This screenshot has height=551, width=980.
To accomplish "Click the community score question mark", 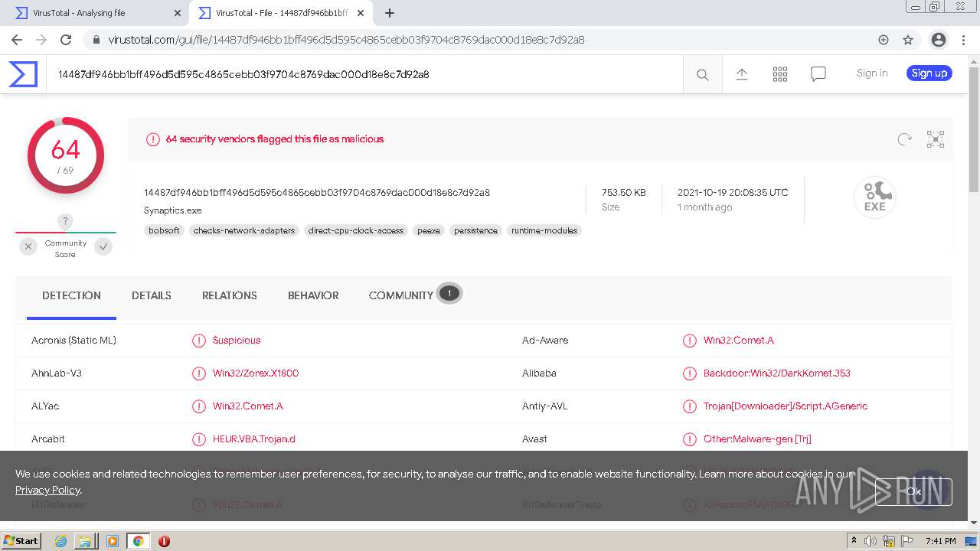I will [x=66, y=221].
